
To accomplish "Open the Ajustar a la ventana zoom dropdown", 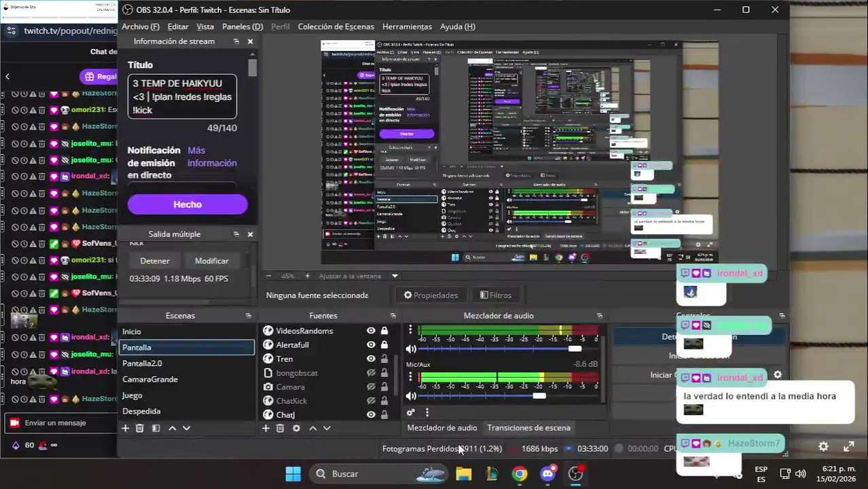I will click(x=395, y=276).
